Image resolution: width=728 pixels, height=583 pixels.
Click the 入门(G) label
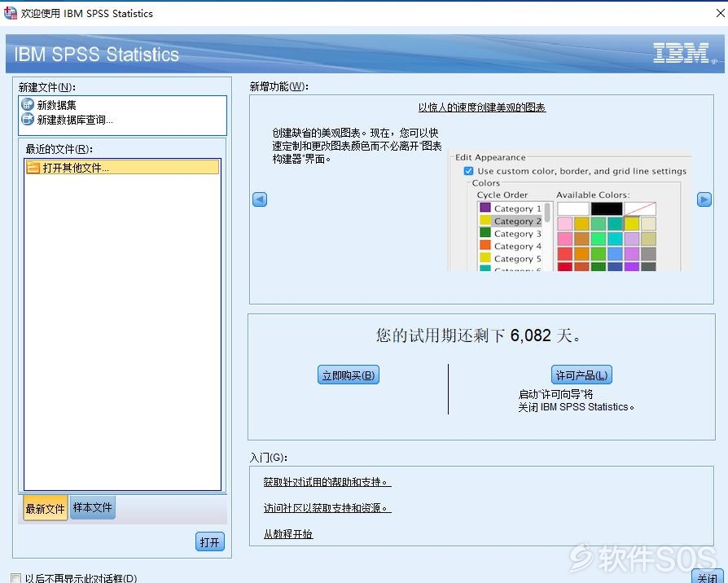(x=269, y=458)
